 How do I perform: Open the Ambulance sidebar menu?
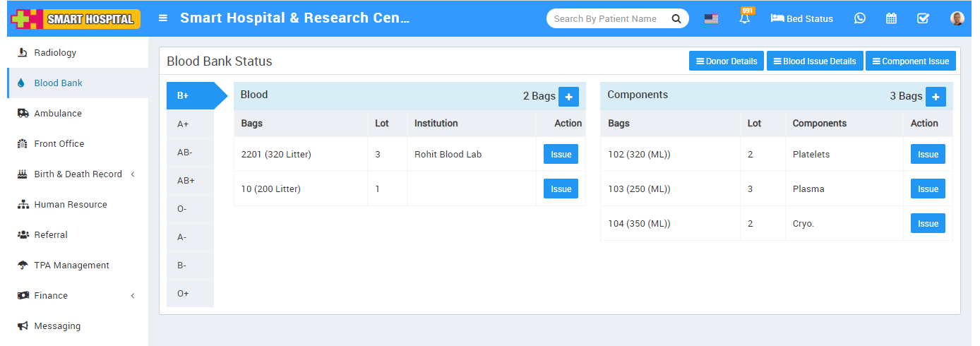58,114
